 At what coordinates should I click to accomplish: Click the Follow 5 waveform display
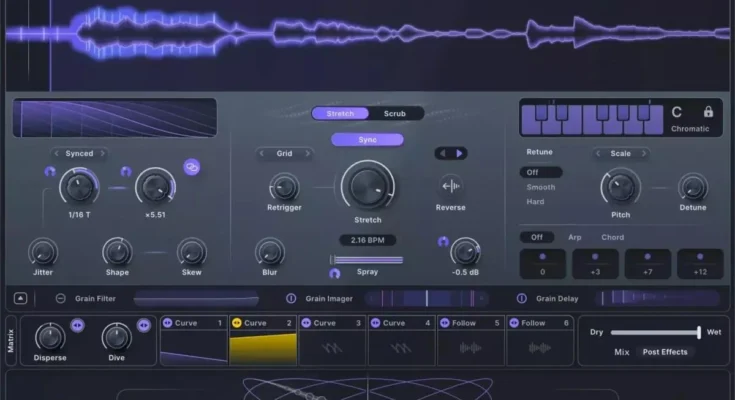(x=471, y=347)
